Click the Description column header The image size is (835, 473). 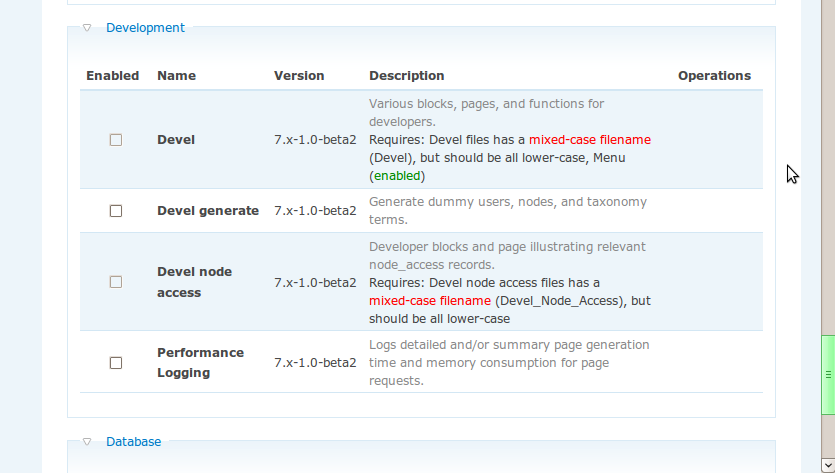[406, 76]
